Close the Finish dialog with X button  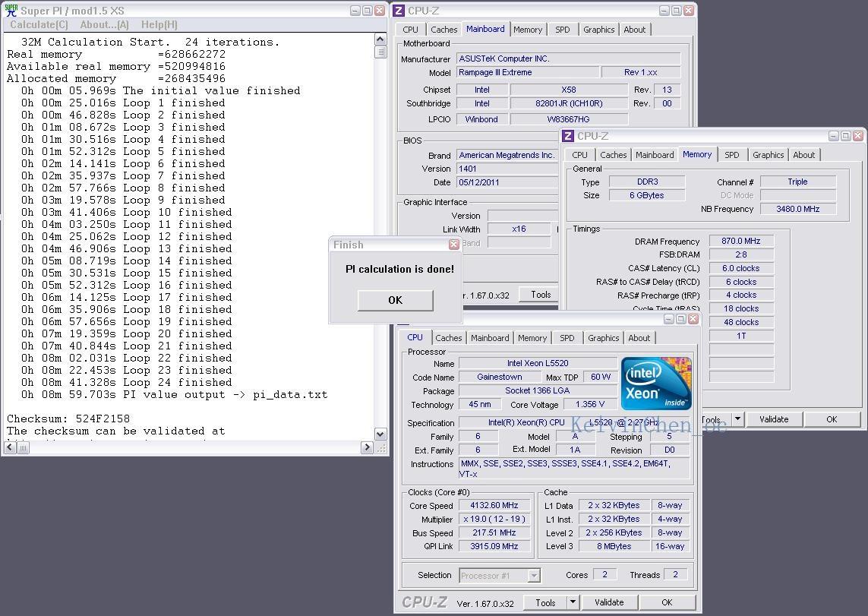(454, 244)
